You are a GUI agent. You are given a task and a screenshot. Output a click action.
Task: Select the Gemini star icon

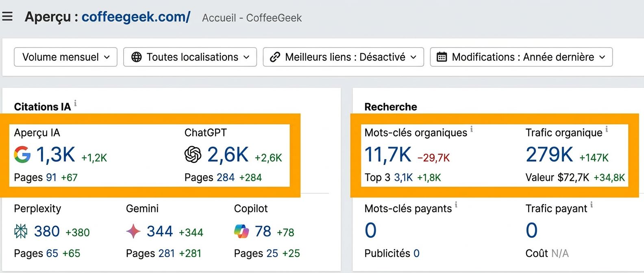coord(133,231)
